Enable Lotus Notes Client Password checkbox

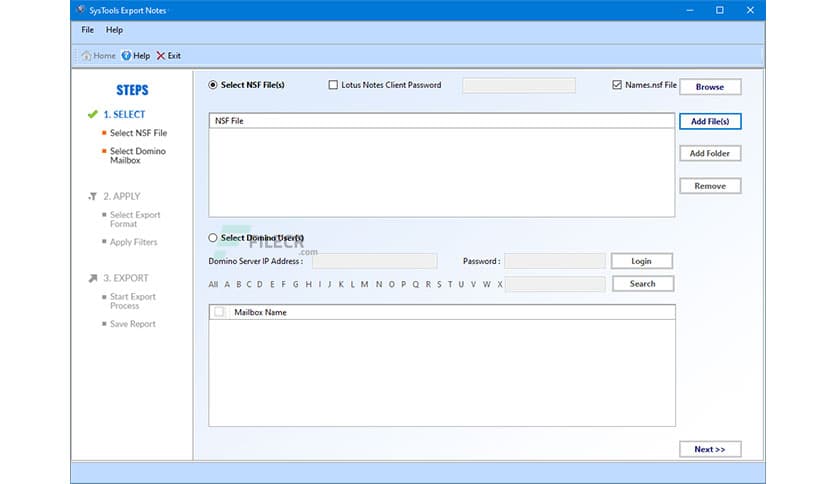[x=333, y=85]
